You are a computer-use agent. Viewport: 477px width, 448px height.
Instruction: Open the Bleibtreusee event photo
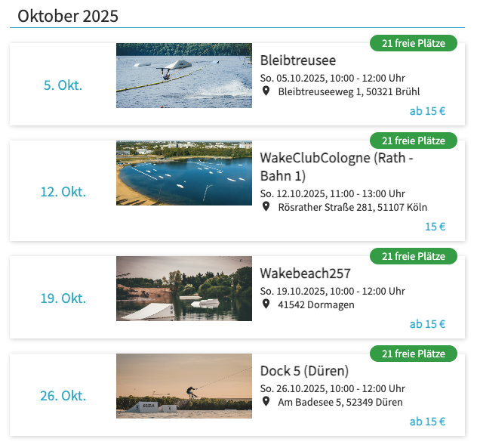click(x=184, y=76)
